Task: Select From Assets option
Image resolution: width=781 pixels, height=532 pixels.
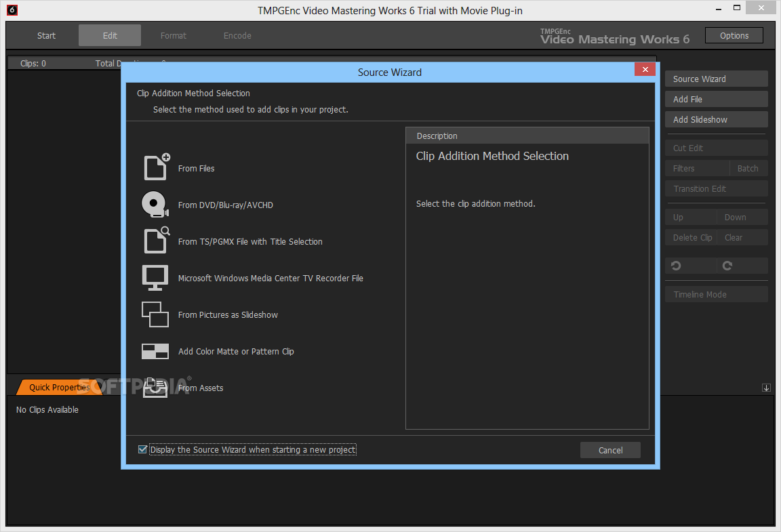Action: [x=201, y=388]
